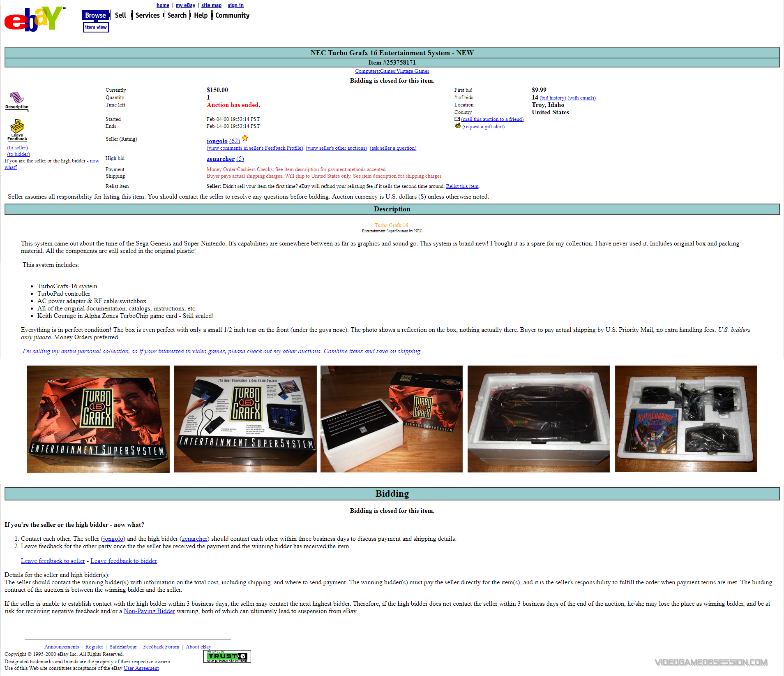784x676 pixels.
Task: Open seller jongolo's profile link
Action: coord(217,141)
